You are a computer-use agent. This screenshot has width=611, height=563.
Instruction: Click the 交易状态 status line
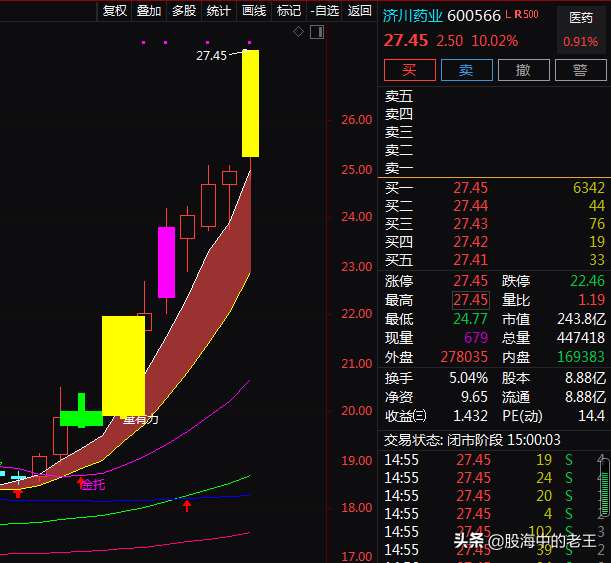point(472,440)
